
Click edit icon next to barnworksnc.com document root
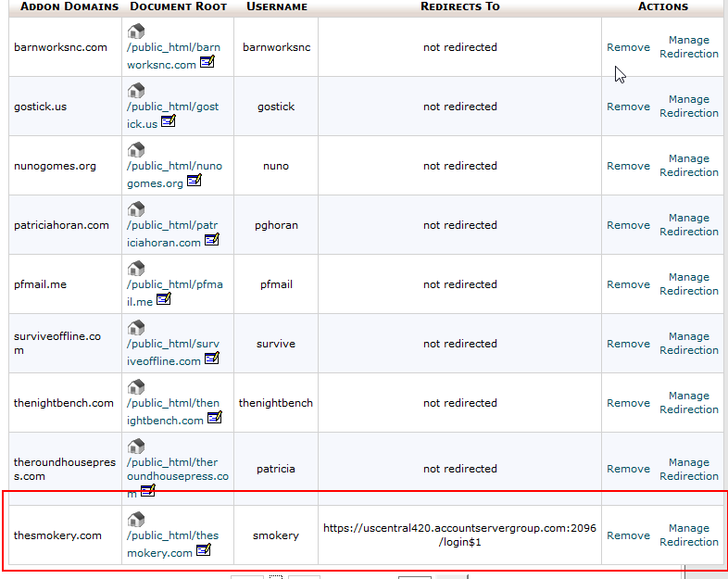[207, 62]
